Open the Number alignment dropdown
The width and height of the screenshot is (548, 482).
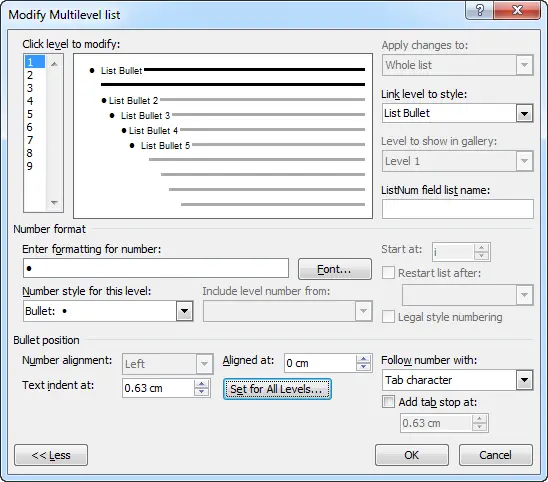pos(204,364)
